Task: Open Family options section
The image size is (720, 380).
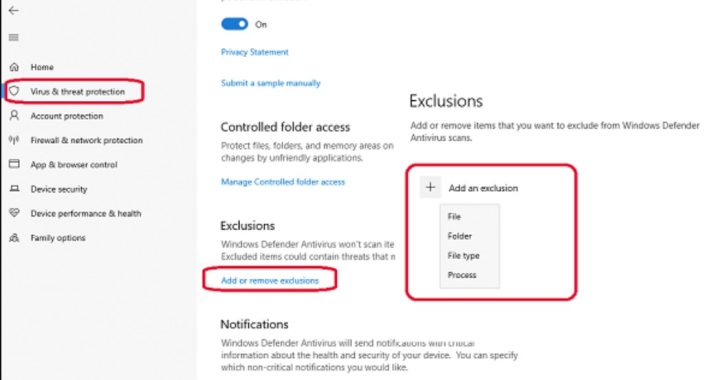Action: tap(58, 238)
